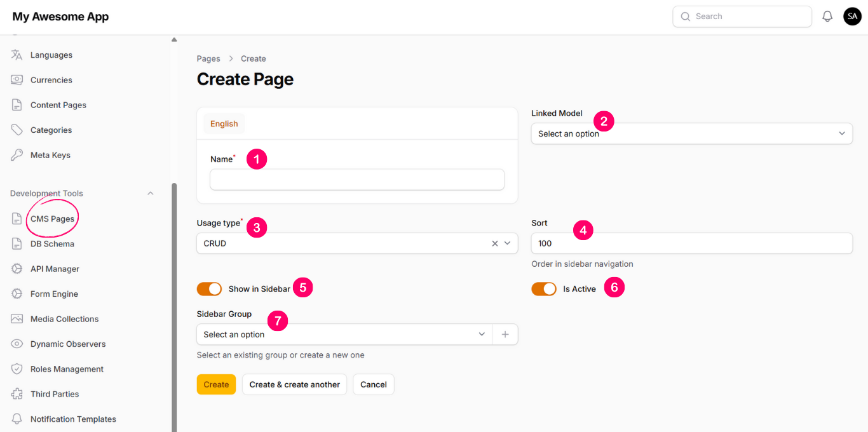The width and height of the screenshot is (868, 432).
Task: Open the SA user avatar menu
Action: coord(852,17)
